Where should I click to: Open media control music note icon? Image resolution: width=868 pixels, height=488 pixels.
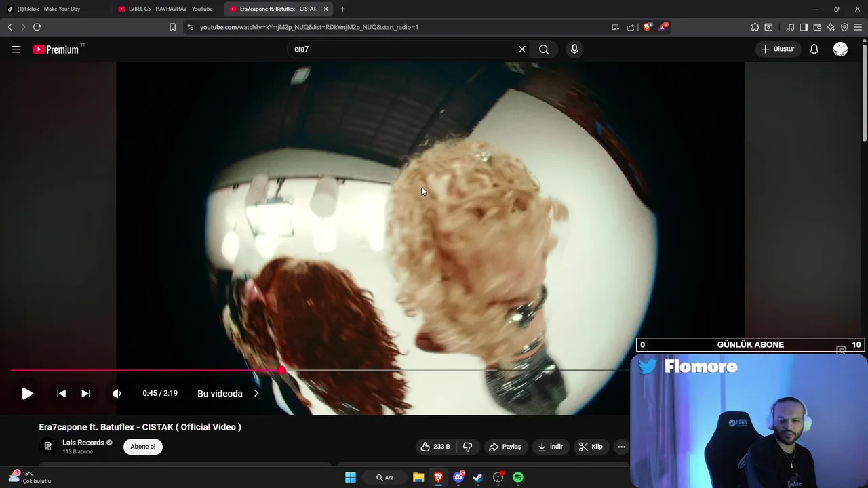pos(790,27)
